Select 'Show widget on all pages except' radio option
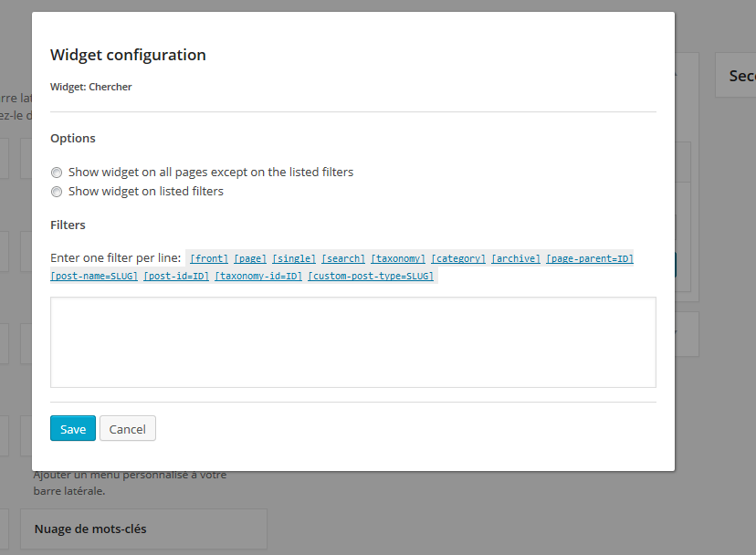756x555 pixels. pos(57,173)
